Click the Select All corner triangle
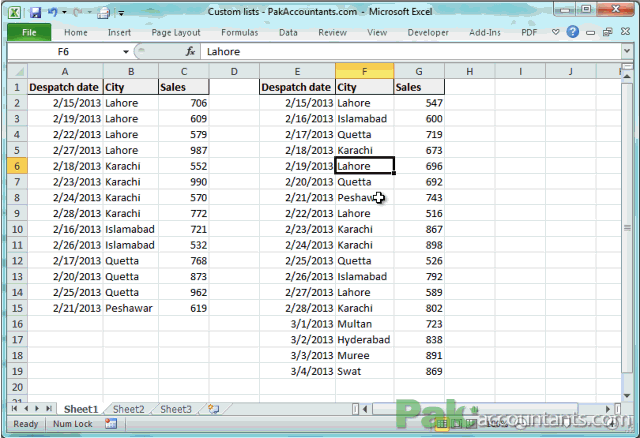The image size is (640, 438). [x=18, y=71]
